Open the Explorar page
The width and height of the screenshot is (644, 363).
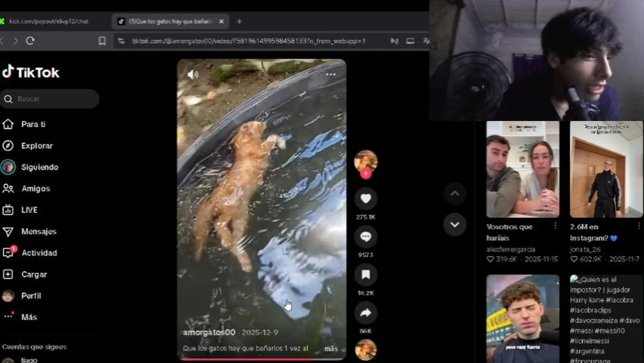(37, 146)
